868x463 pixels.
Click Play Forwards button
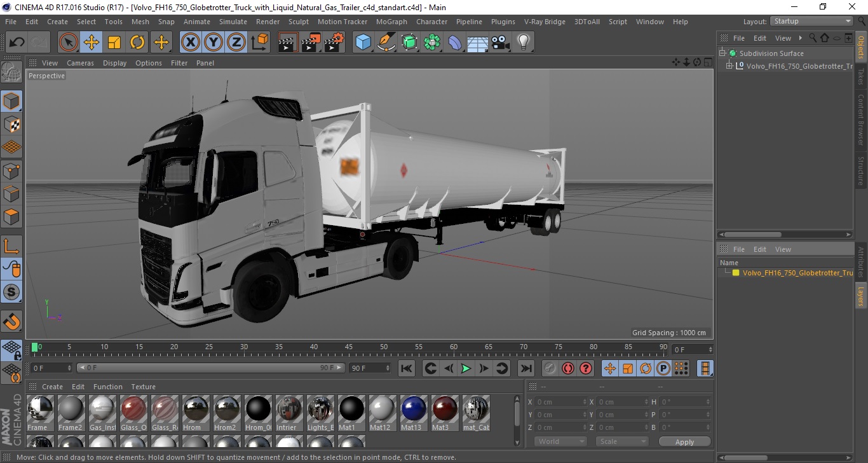466,368
